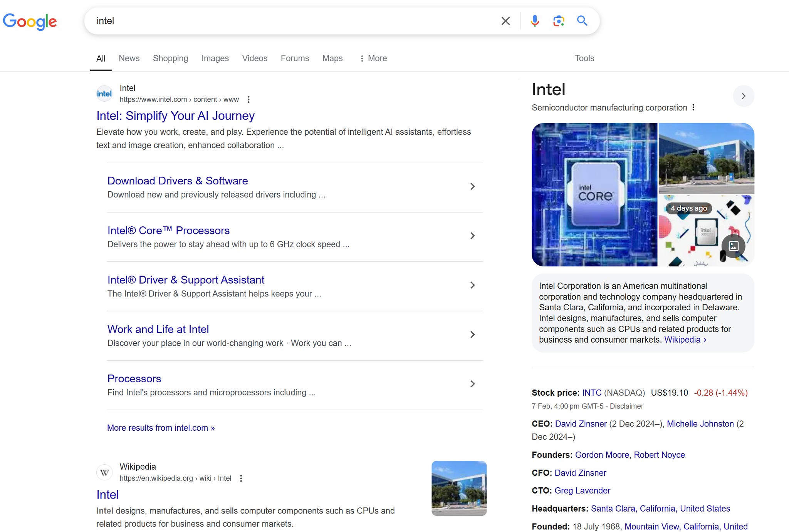The image size is (789, 532).
Task: Open the more images icon on knowledge panel
Action: [733, 246]
